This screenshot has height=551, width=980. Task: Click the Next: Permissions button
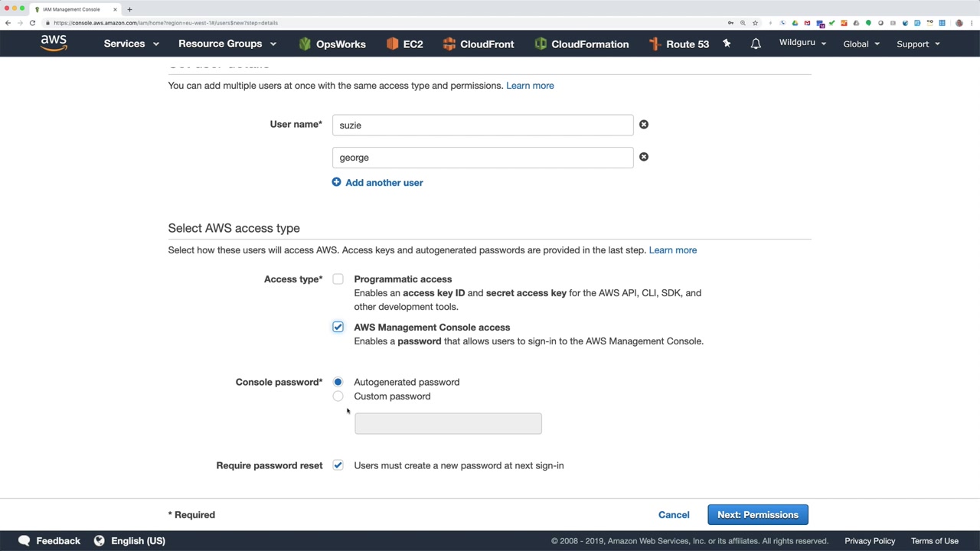[757, 515]
